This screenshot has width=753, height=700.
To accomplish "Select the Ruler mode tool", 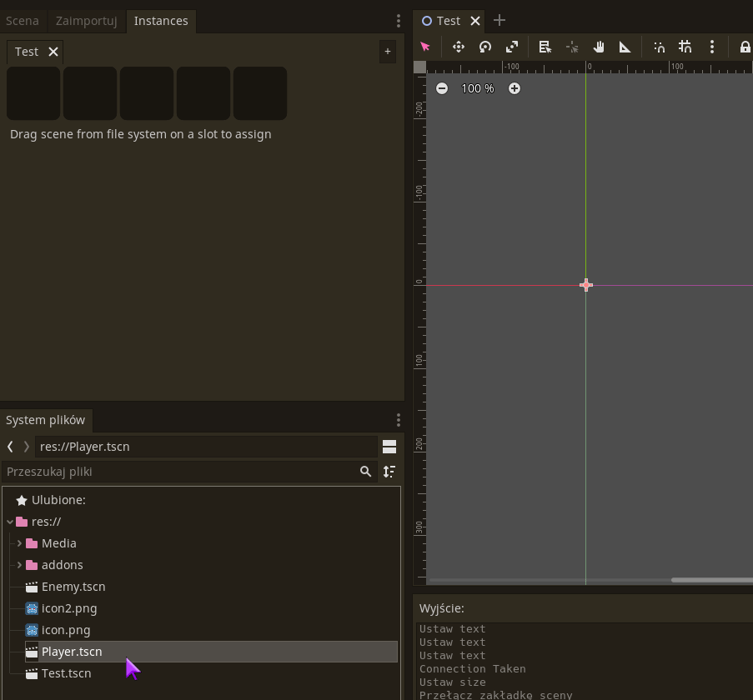I will click(x=625, y=47).
